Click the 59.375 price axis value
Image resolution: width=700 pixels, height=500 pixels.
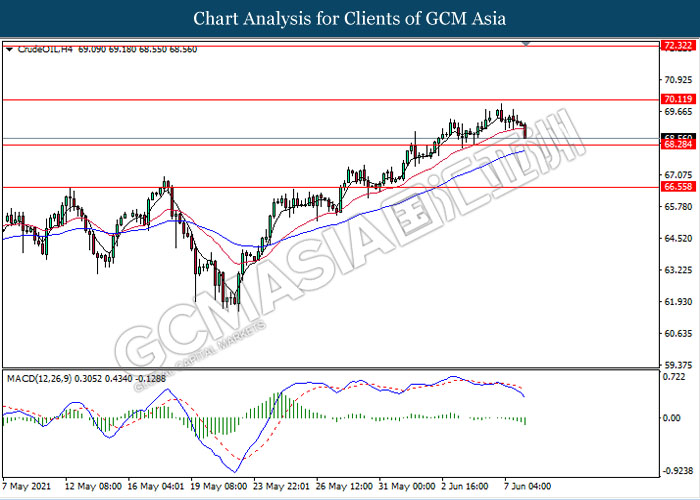pos(678,365)
